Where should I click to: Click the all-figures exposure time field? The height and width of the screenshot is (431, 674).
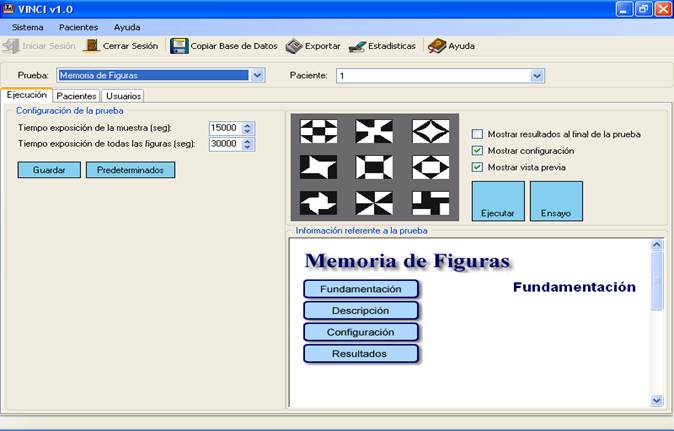[224, 143]
